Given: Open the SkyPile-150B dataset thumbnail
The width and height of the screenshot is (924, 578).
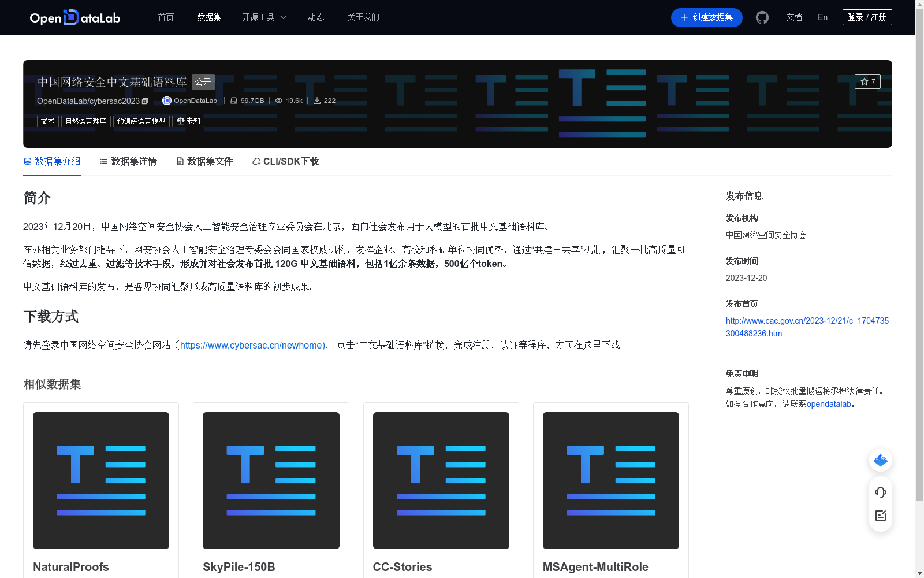Looking at the screenshot, I should (x=271, y=480).
